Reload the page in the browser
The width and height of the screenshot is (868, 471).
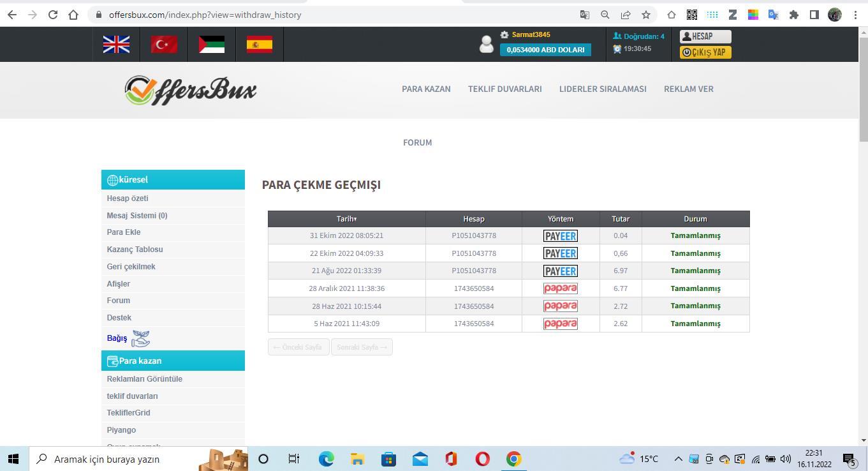click(x=53, y=15)
